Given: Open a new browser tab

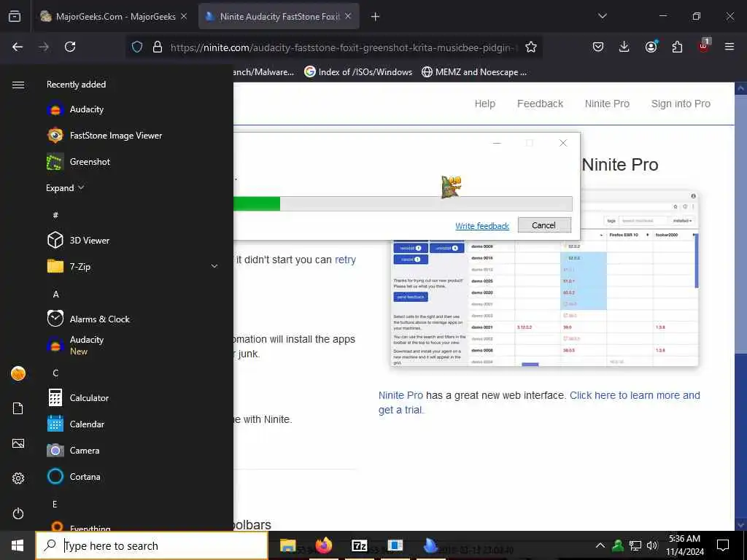Looking at the screenshot, I should (x=376, y=17).
